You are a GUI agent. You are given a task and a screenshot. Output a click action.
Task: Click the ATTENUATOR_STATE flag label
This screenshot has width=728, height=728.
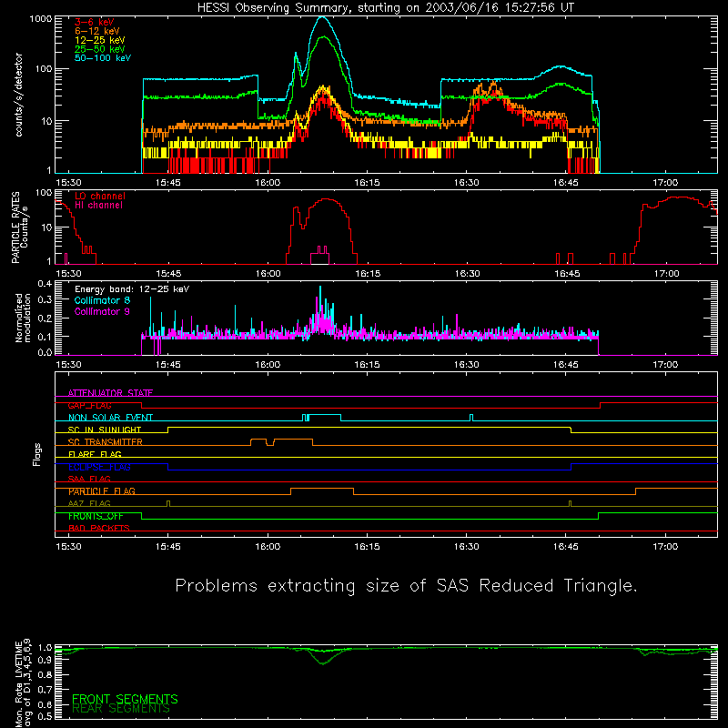[110, 393]
